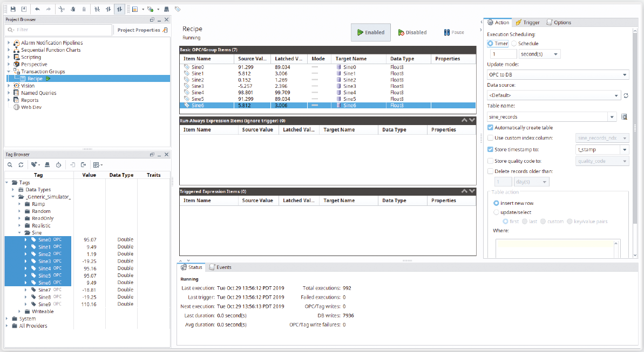Click the Disabled button
Viewport: 644px width, 352px height.
(x=412, y=32)
